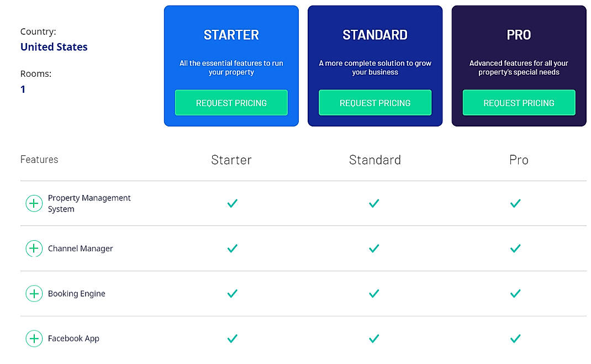Click the Pro checkmark for Property Management System
The image size is (591, 364).
coord(515,203)
